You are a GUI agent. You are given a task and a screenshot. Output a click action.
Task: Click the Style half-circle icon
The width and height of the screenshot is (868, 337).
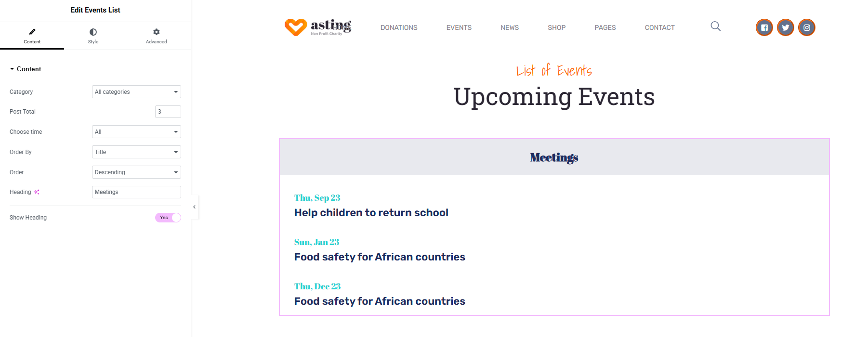pyautogui.click(x=93, y=32)
